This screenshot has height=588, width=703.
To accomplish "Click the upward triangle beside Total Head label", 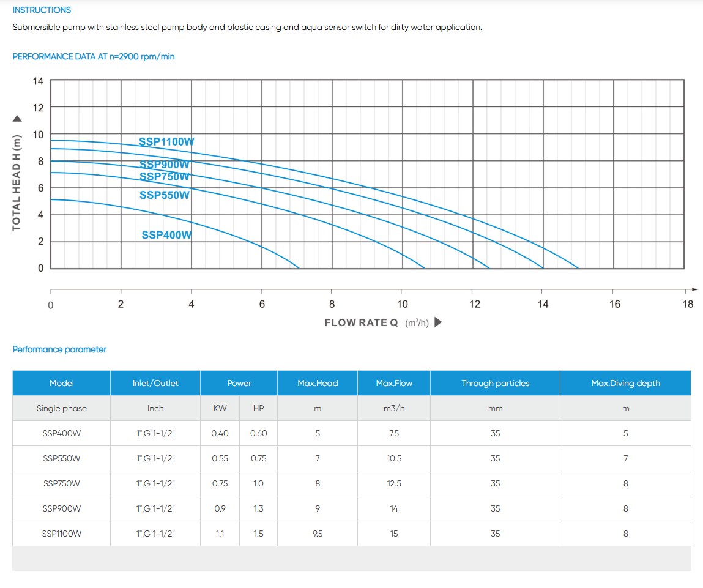I will pyautogui.click(x=17, y=119).
